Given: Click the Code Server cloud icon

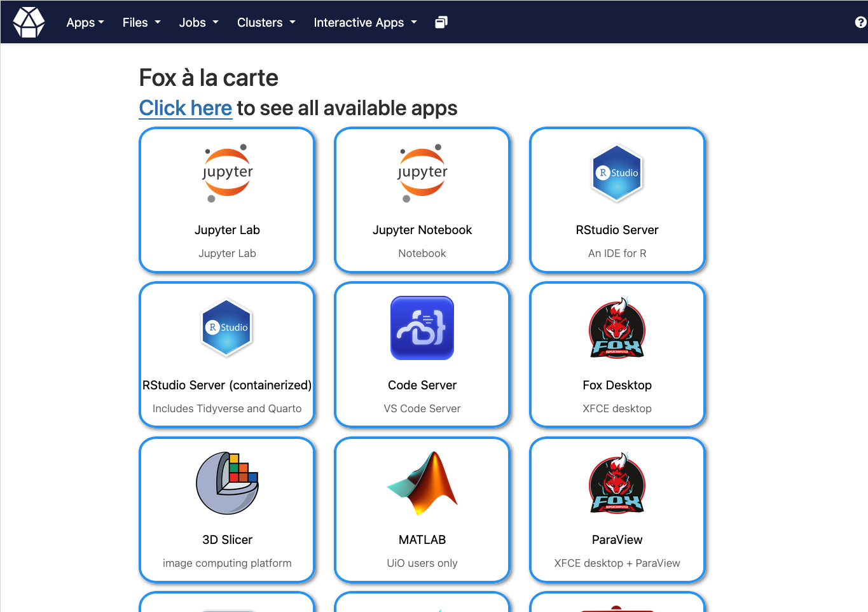Looking at the screenshot, I should (422, 328).
